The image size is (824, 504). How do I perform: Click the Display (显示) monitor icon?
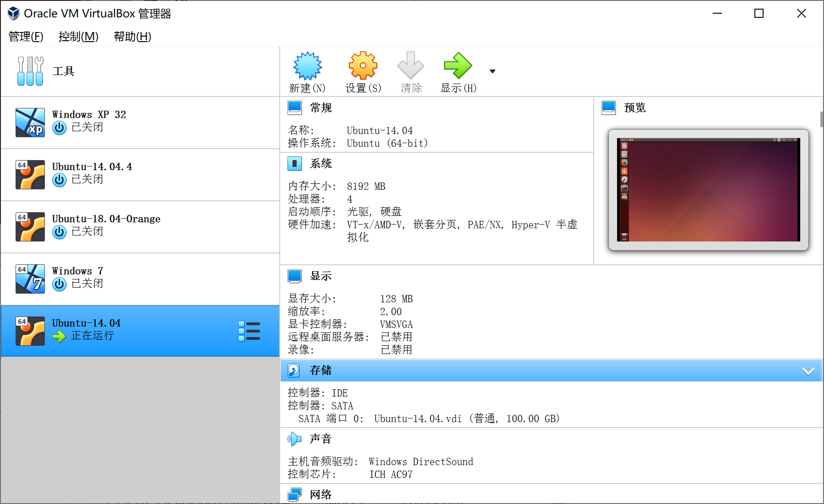coord(295,276)
